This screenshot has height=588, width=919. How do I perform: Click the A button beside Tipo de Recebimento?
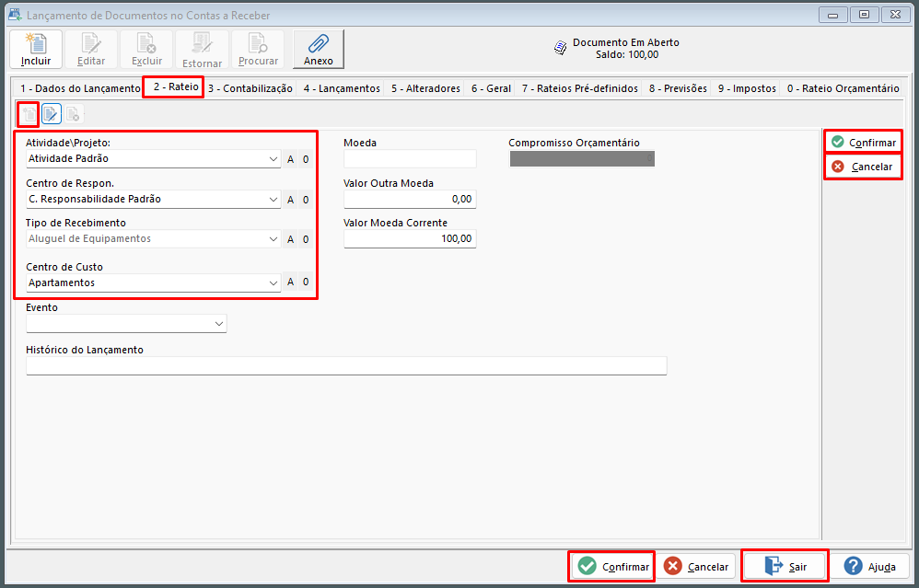(291, 239)
